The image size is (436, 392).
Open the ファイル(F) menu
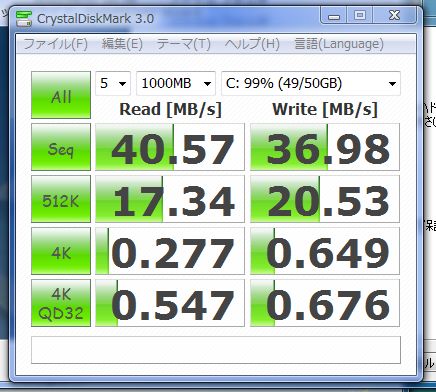[55, 44]
